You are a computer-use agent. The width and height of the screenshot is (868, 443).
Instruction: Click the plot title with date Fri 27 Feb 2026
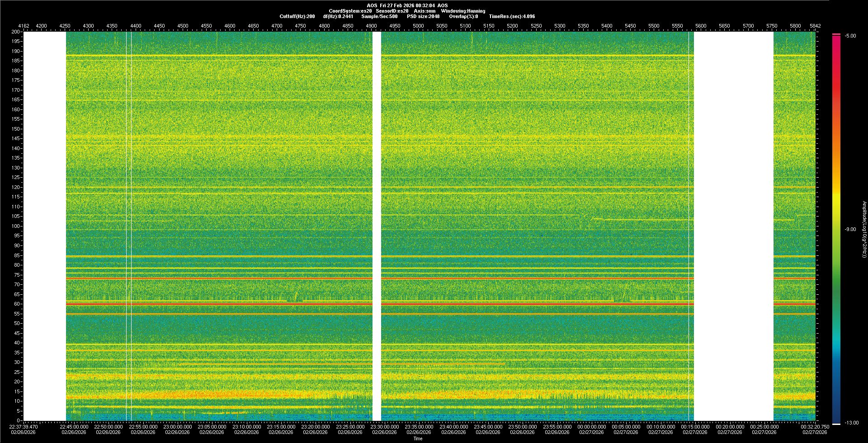click(x=407, y=5)
